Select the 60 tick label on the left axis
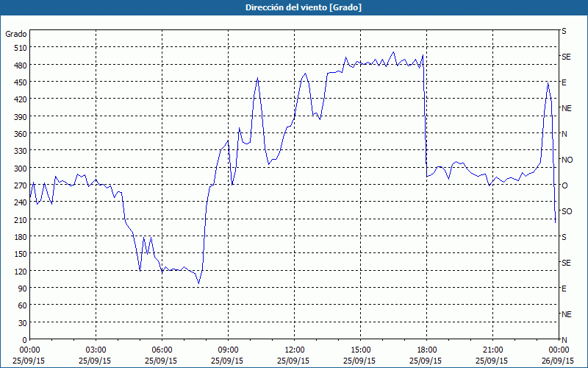Screen dimensions: 588x368 pos(23,305)
